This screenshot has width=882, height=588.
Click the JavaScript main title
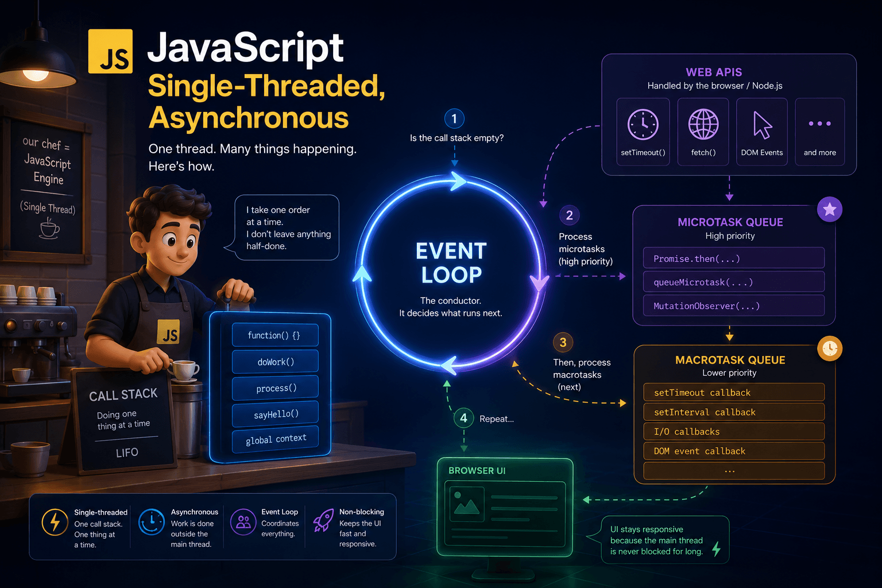click(245, 48)
